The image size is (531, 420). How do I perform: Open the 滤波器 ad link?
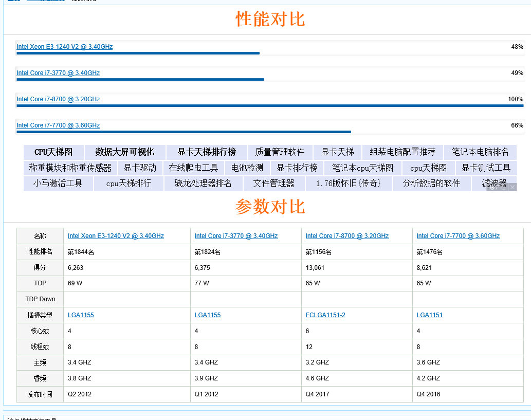[495, 184]
